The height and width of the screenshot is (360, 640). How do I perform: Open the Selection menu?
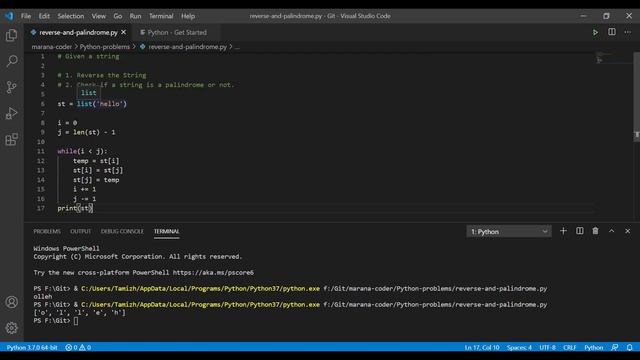71,16
